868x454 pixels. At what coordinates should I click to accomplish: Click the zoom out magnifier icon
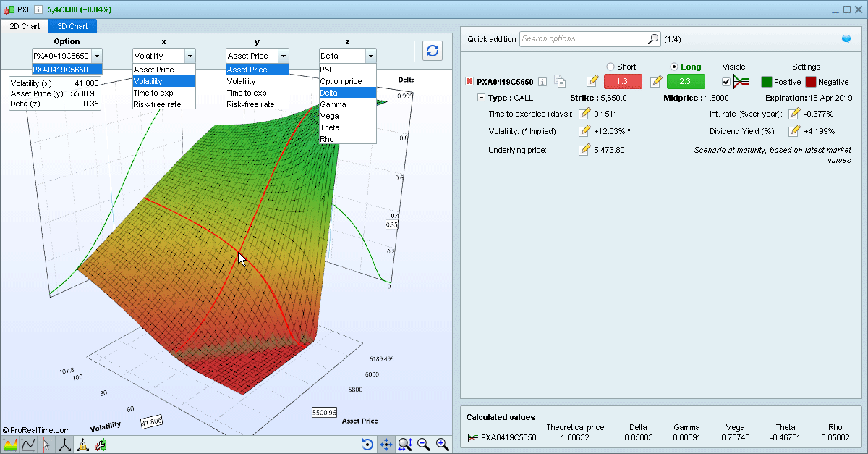[x=425, y=444]
